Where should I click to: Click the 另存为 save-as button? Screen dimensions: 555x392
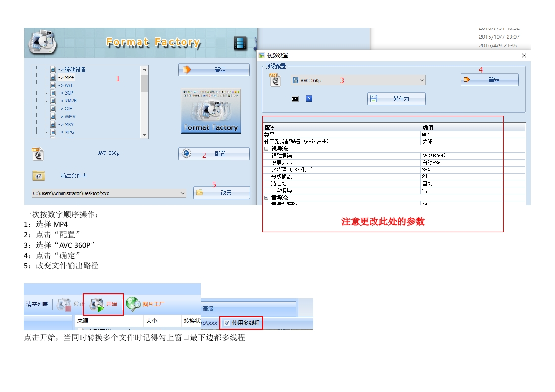click(396, 99)
